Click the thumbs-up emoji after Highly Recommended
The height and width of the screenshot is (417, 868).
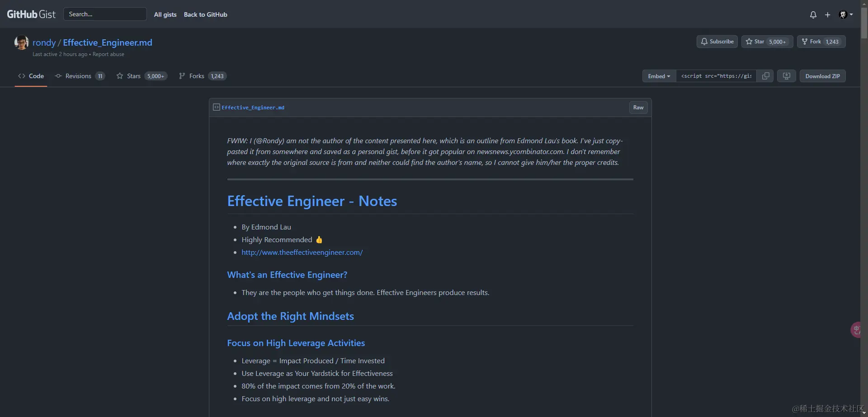(319, 240)
